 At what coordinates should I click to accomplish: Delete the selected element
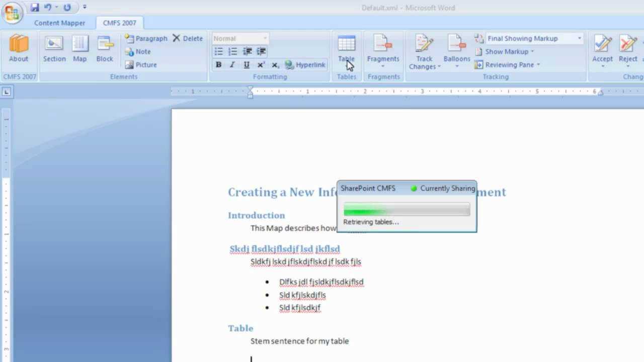tap(188, 38)
